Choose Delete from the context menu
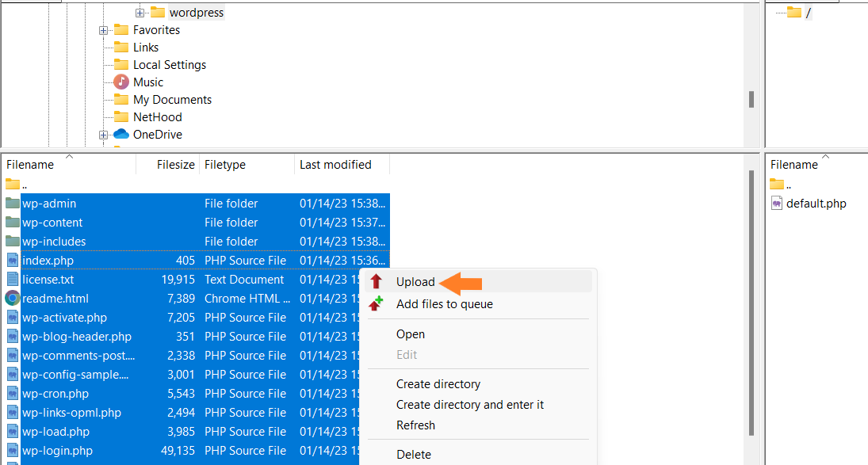 [414, 455]
